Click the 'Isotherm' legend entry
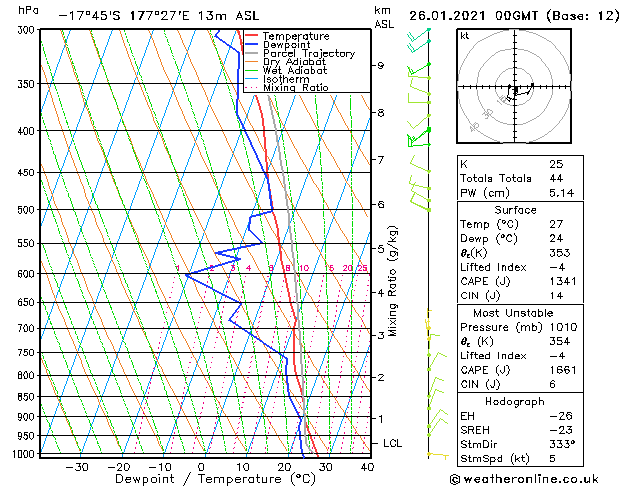 pos(286,79)
